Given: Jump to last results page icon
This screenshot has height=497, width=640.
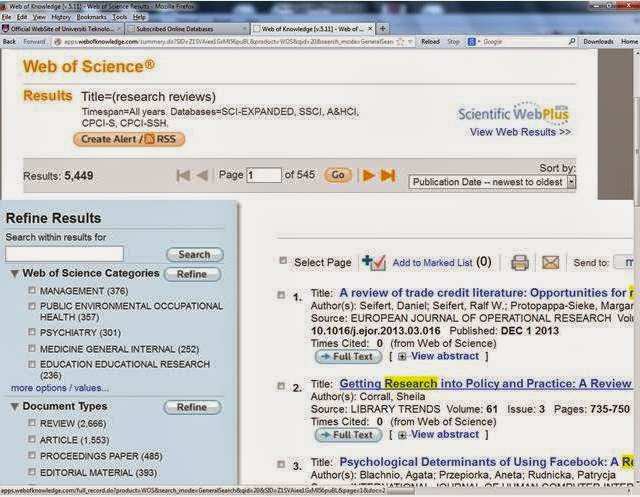Looking at the screenshot, I should tap(388, 175).
